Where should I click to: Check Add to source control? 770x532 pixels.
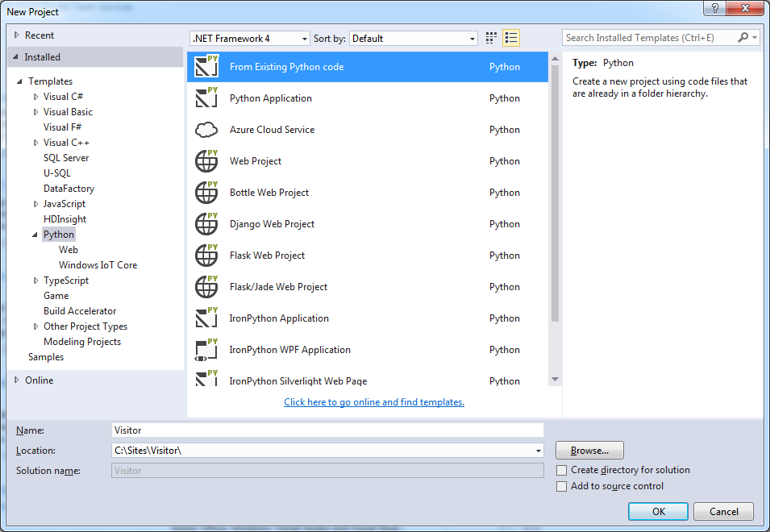(x=561, y=486)
